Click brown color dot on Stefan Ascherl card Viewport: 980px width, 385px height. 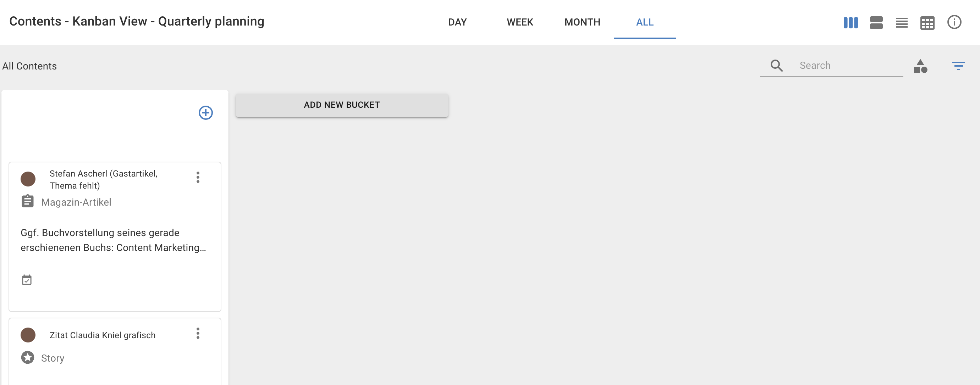pos(28,179)
